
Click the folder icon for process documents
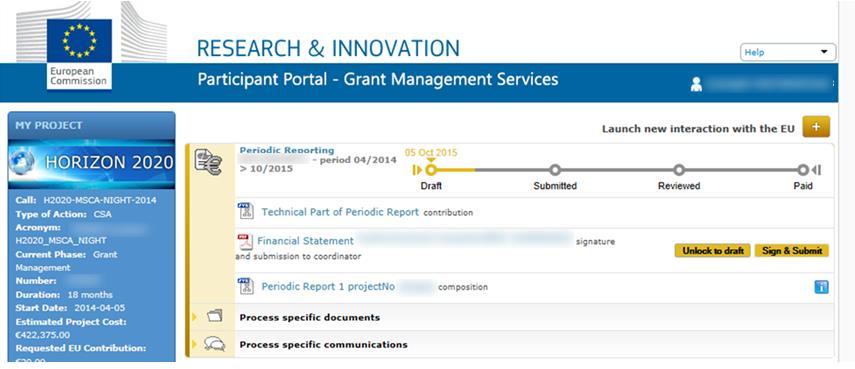coord(215,316)
